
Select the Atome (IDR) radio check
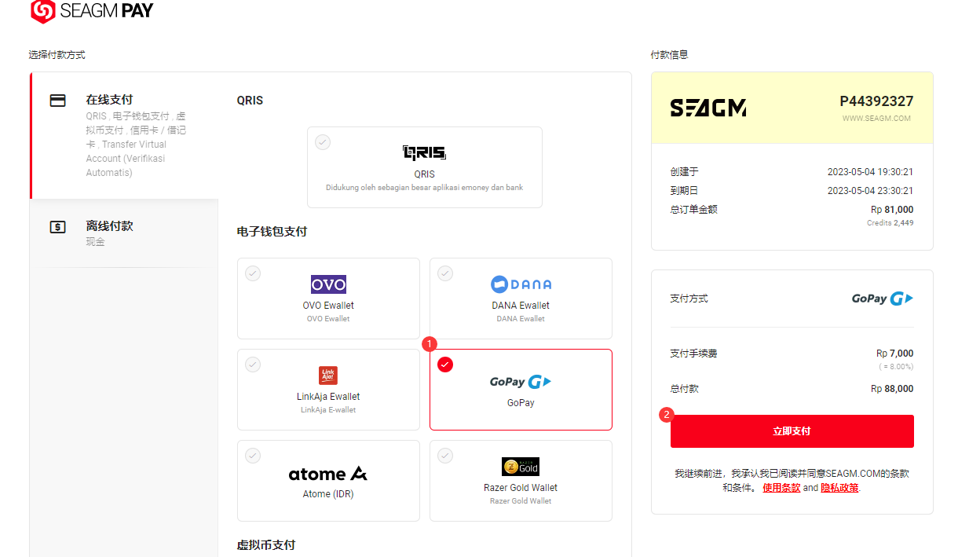[252, 456]
